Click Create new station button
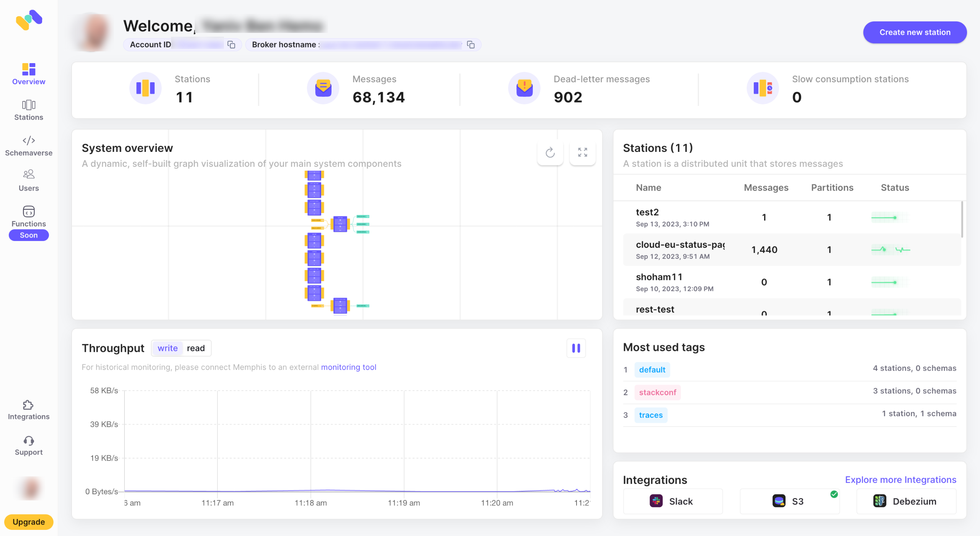Viewport: 980px width, 536px height. coord(915,33)
